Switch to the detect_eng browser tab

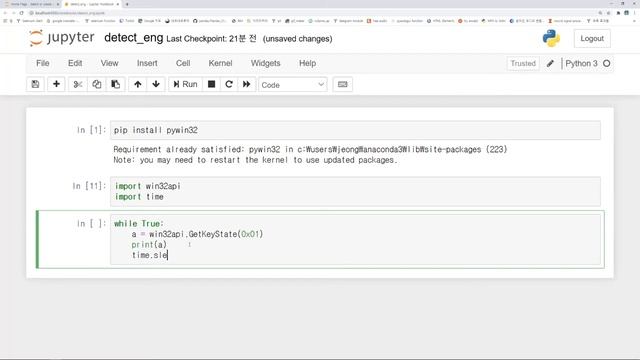coord(92,4)
